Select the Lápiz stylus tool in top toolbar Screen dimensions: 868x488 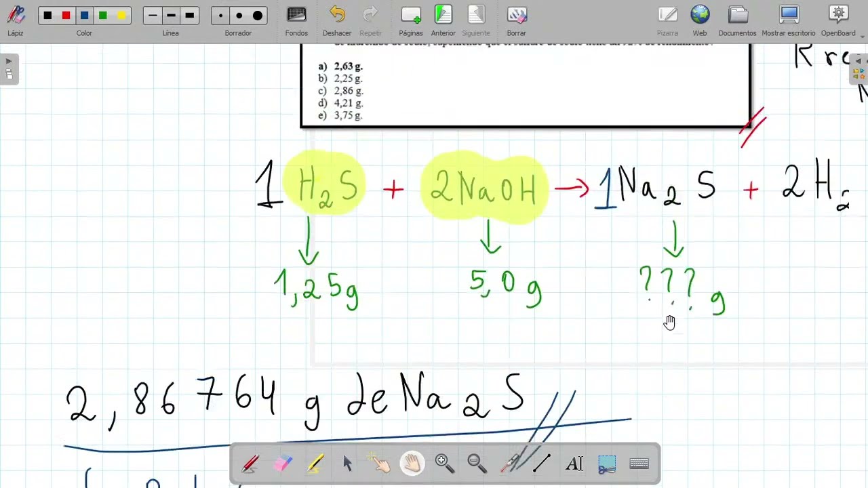coord(15,20)
